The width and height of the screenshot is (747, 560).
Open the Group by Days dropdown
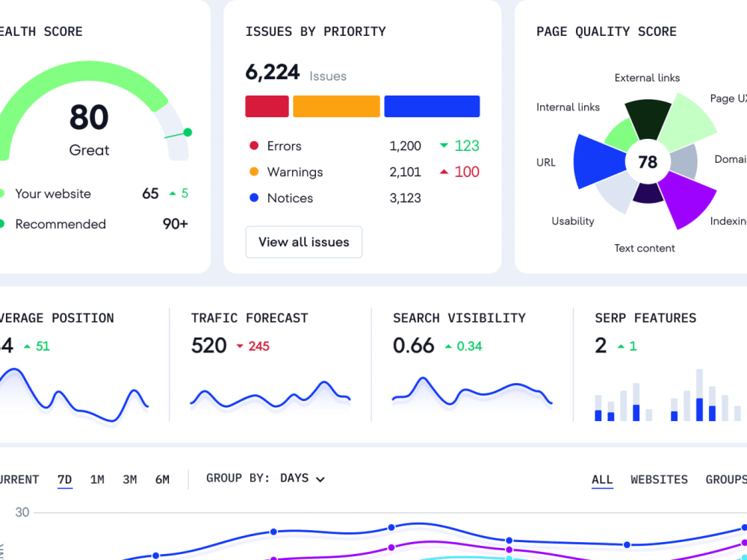point(265,478)
